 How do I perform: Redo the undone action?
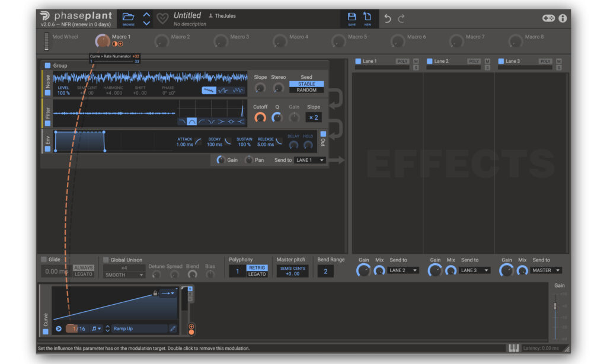(401, 18)
